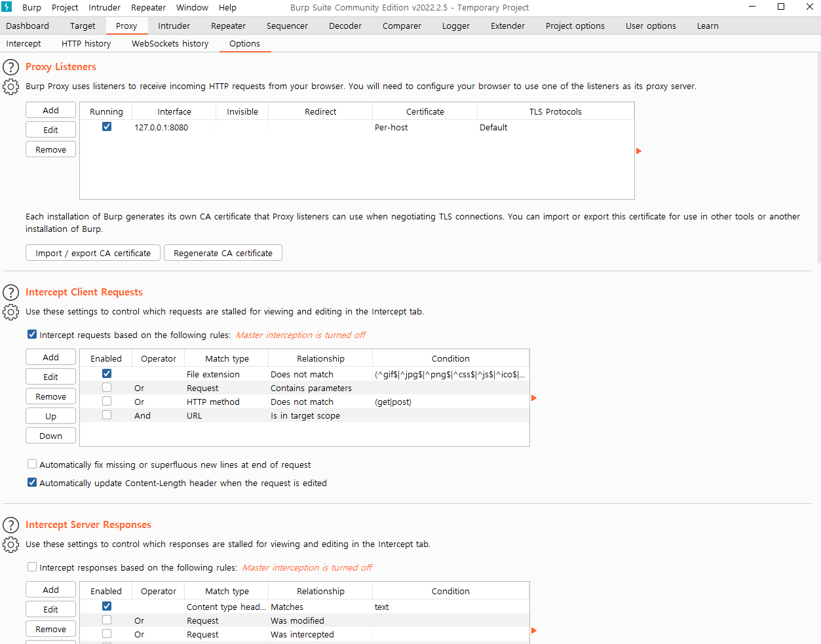The width and height of the screenshot is (821, 644).
Task: Switch to the Extender tab
Action: click(508, 26)
